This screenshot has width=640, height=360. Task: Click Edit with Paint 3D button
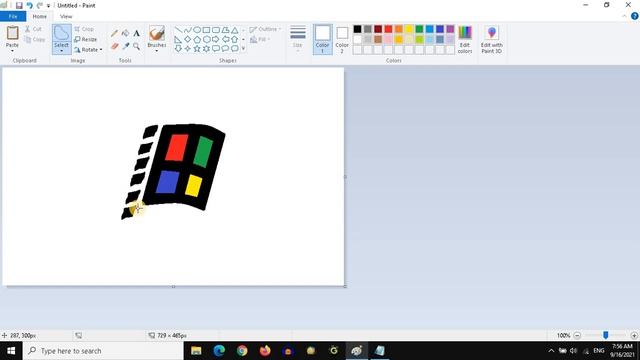pos(491,39)
